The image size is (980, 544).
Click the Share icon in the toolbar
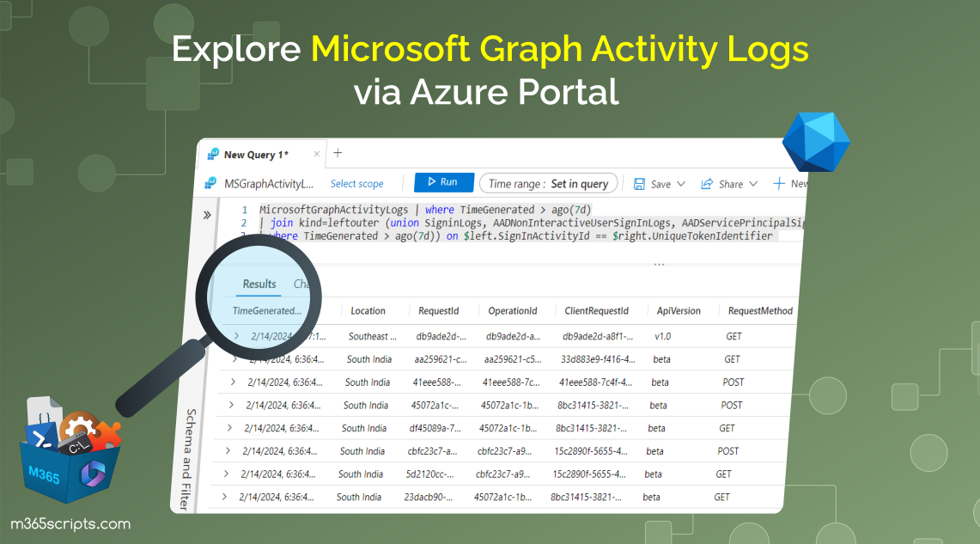[x=706, y=183]
